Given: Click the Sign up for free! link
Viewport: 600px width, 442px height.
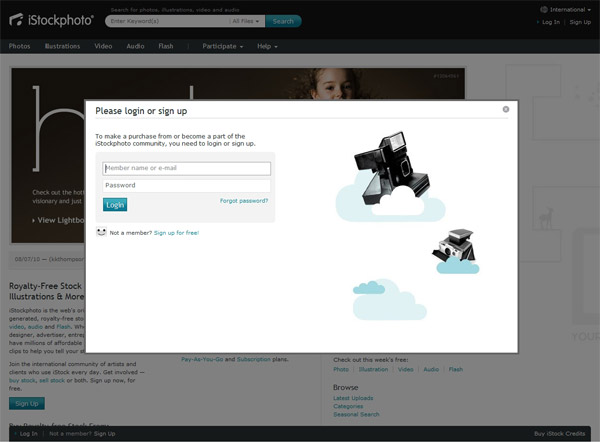Looking at the screenshot, I should [x=176, y=233].
